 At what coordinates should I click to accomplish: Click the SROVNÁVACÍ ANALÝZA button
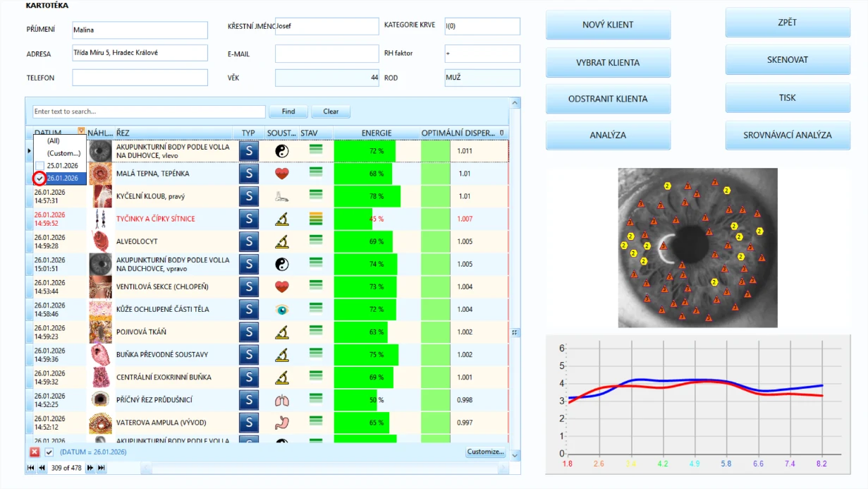pyautogui.click(x=788, y=135)
